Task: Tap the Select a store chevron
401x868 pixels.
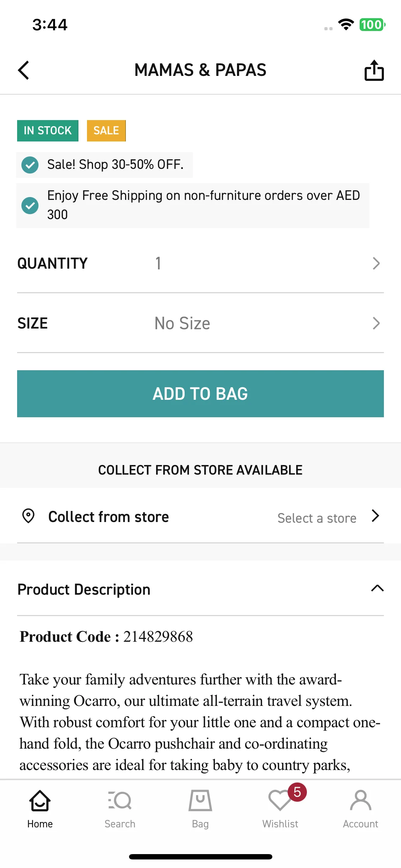Action: (375, 516)
